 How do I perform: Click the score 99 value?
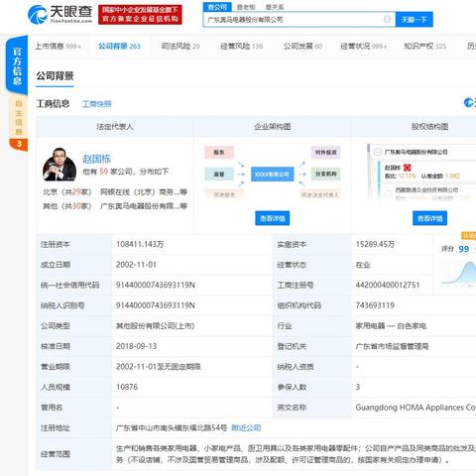[464, 249]
